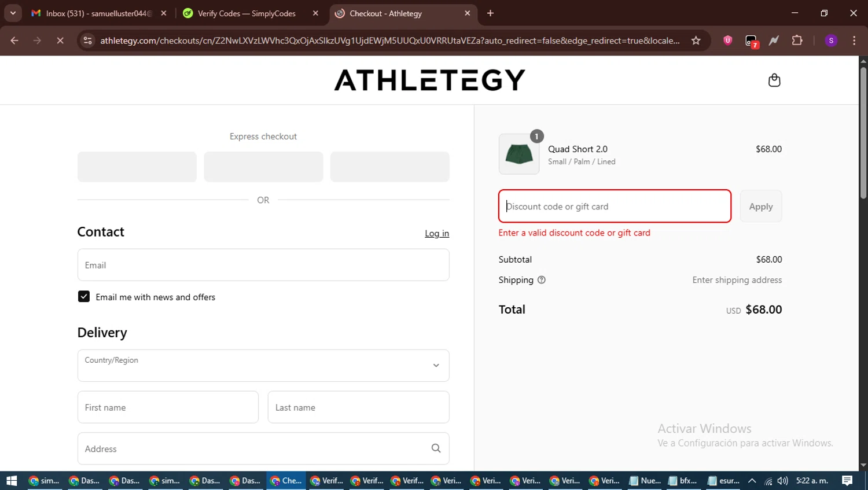The height and width of the screenshot is (490, 868).
Task: Open the esur... Notepad taskbar item
Action: pos(723,481)
